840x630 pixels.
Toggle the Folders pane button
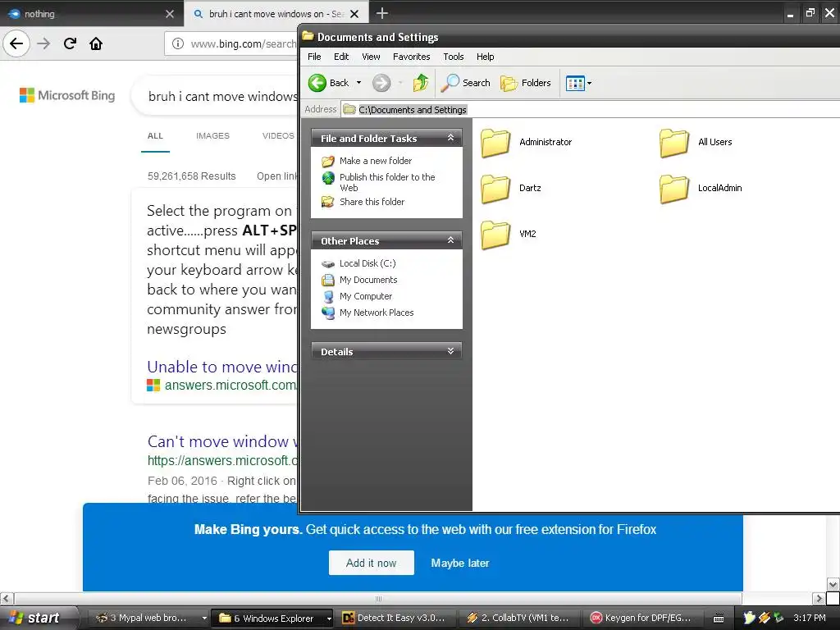pos(526,83)
